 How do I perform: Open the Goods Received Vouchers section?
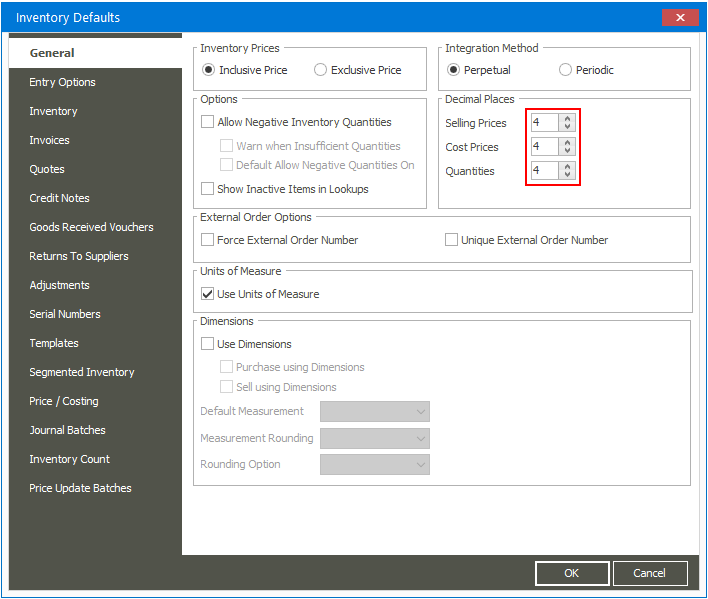tap(91, 227)
